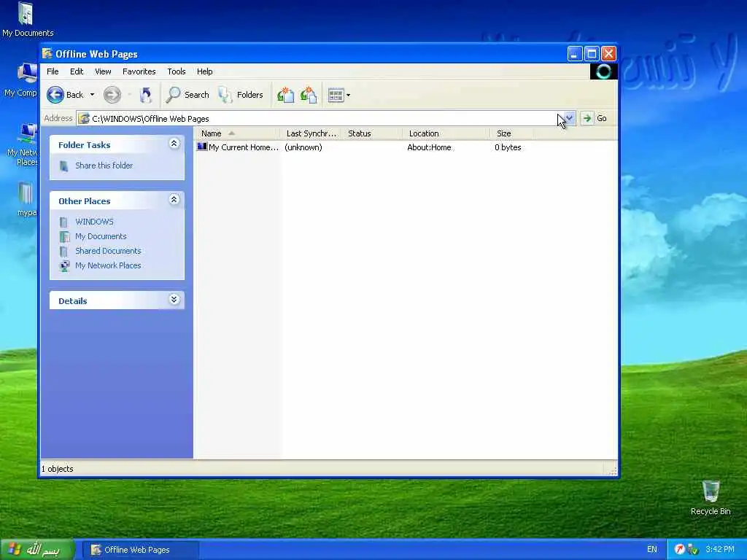The image size is (747, 560).
Task: Click the Synchronize toolbar icon
Action: click(285, 95)
